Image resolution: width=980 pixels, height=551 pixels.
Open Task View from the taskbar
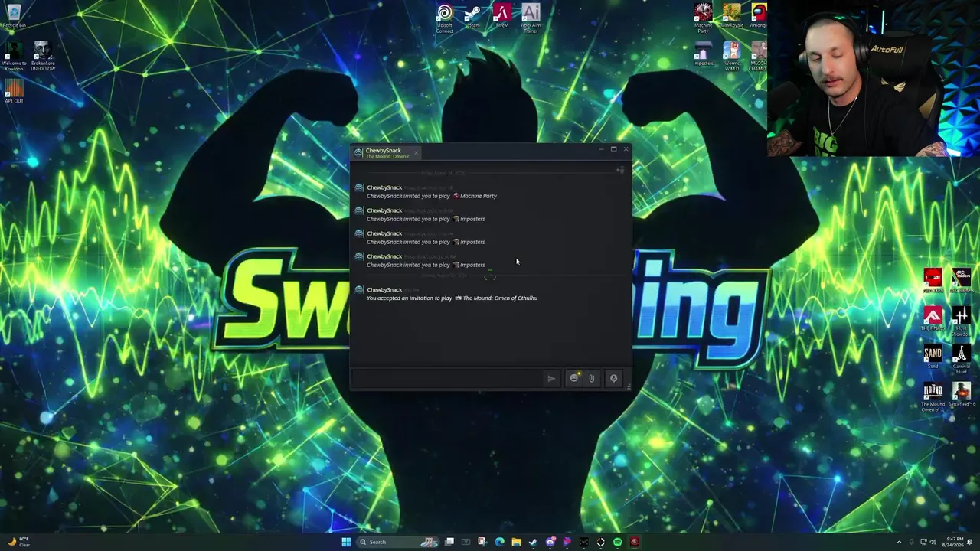(x=449, y=542)
